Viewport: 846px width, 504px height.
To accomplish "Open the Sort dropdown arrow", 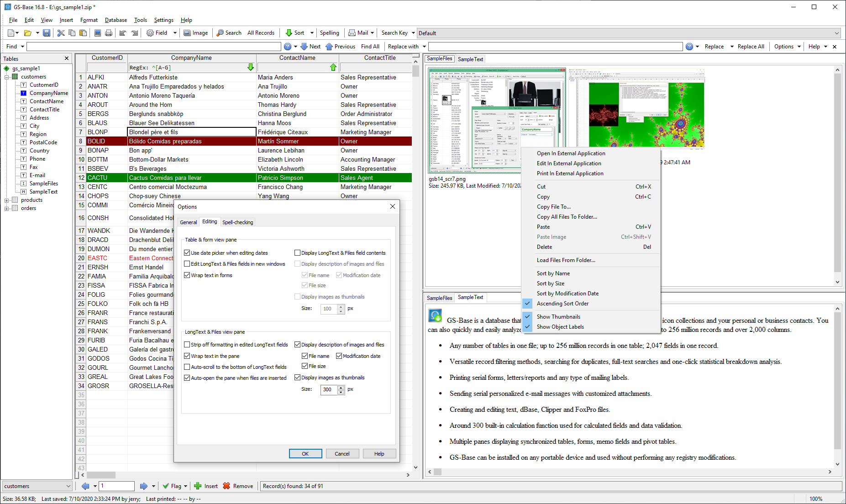I will click(312, 33).
